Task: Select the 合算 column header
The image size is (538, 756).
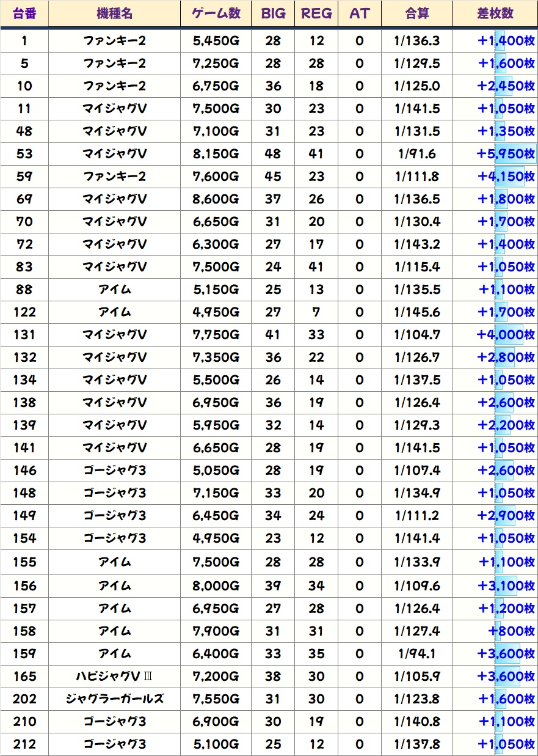Action: coord(416,14)
